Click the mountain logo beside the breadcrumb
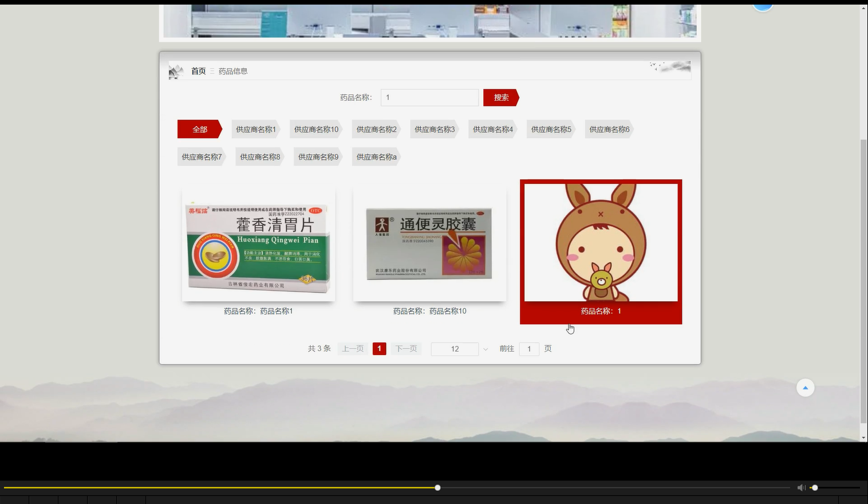Viewport: 868px width, 504px height. (x=176, y=70)
